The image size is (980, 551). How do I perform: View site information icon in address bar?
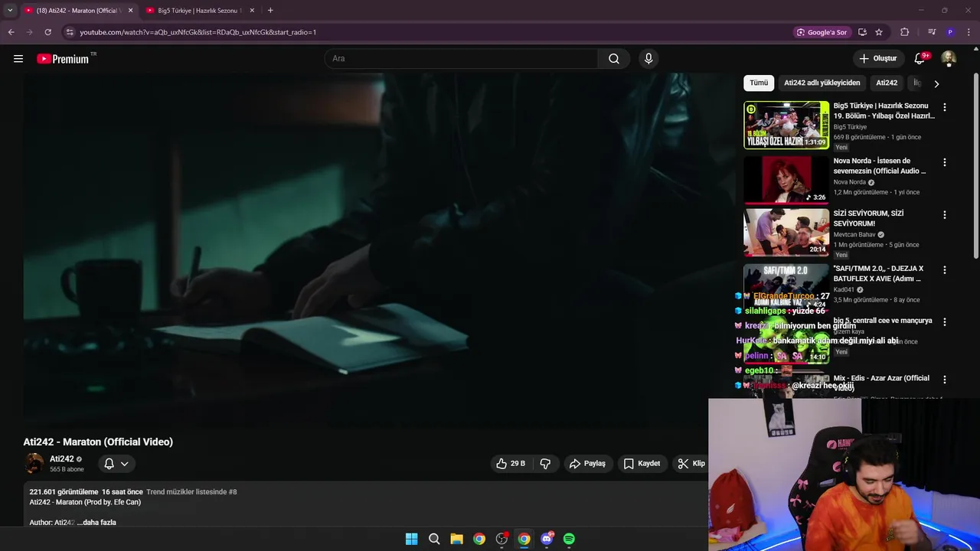pos(70,32)
